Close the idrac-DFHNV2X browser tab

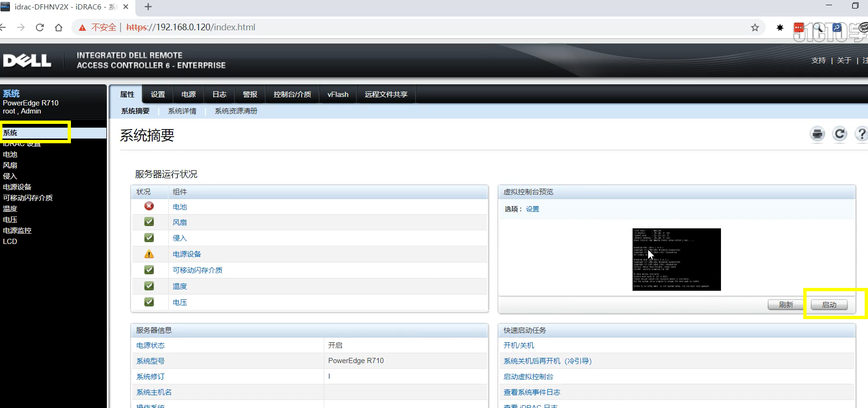click(126, 7)
